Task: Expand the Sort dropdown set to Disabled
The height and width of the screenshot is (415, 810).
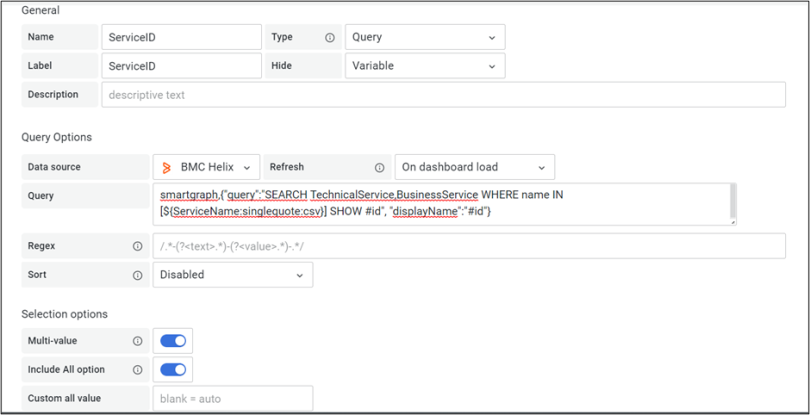Action: pos(232,275)
